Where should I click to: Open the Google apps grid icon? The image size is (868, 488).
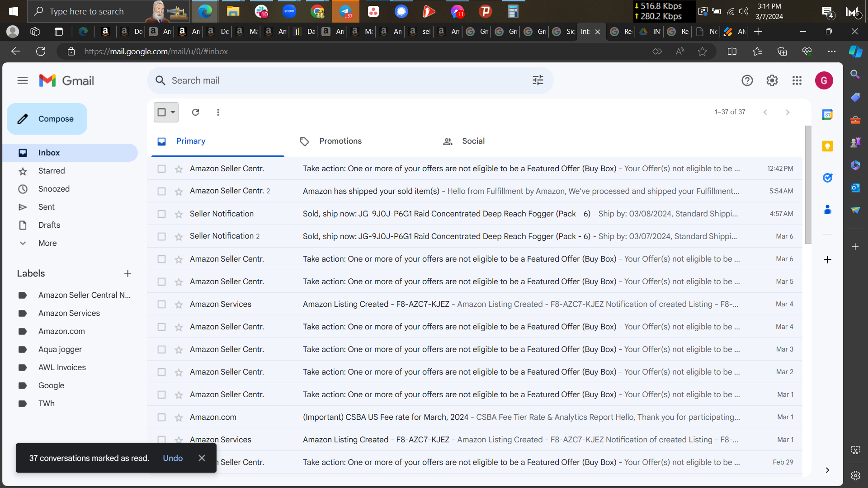(797, 80)
